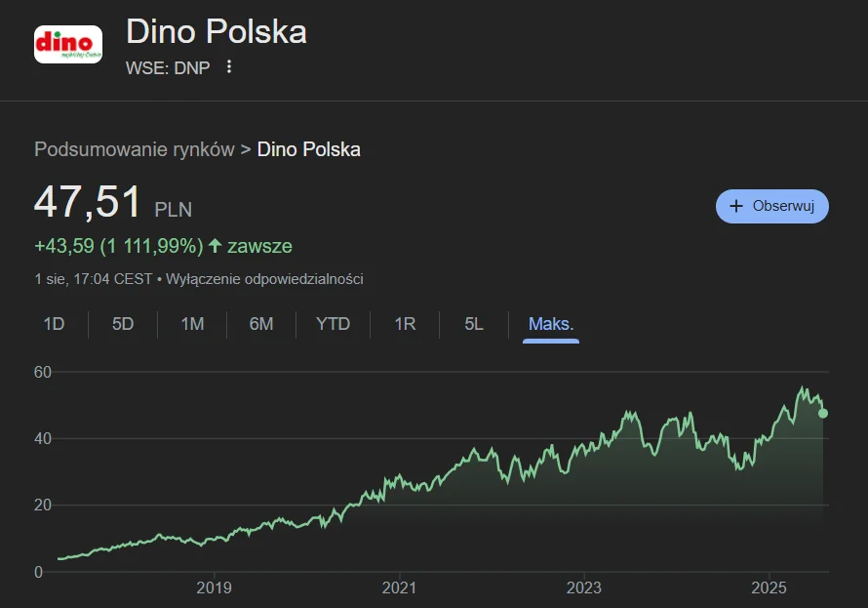Click the 47,51 price value
The height and width of the screenshot is (608, 868).
tap(88, 203)
